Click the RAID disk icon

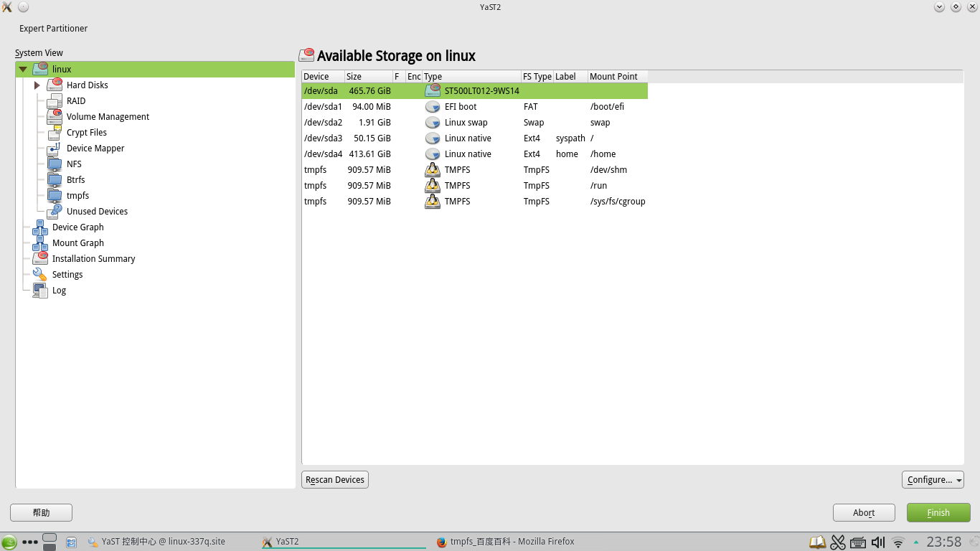click(55, 100)
